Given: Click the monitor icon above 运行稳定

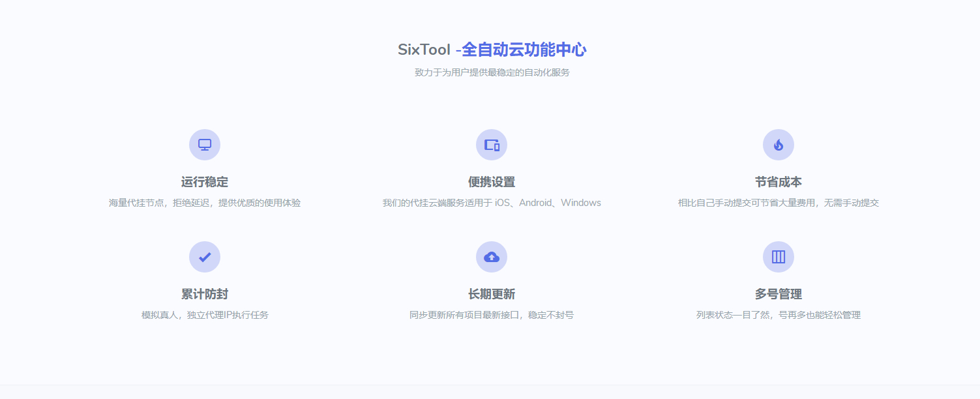Looking at the screenshot, I should click(x=205, y=145).
